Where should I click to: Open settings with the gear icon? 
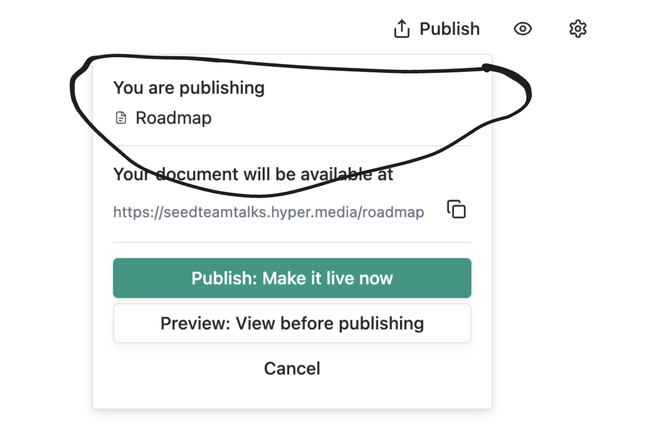tap(577, 29)
